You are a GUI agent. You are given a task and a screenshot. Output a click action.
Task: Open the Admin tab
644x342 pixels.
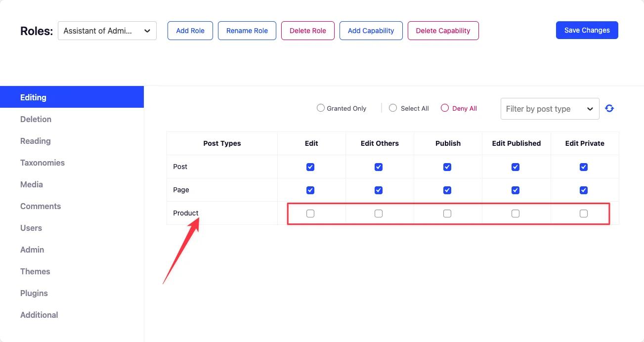click(72, 250)
